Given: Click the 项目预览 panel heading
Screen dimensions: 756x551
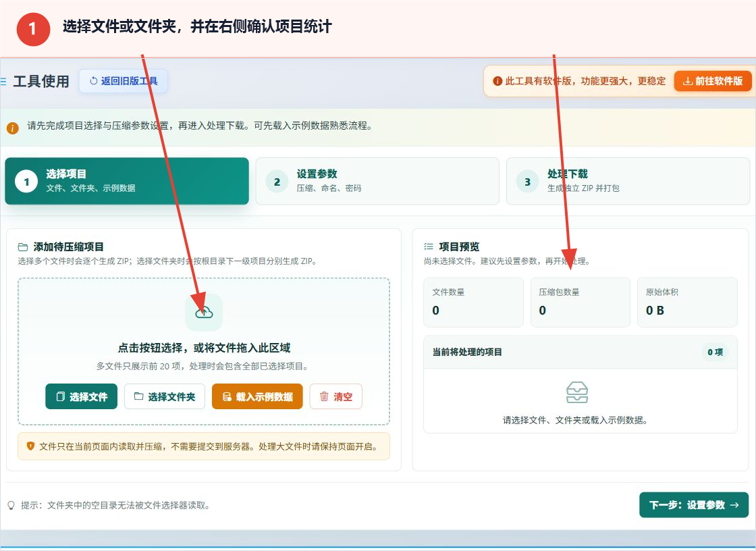Looking at the screenshot, I should (x=459, y=246).
